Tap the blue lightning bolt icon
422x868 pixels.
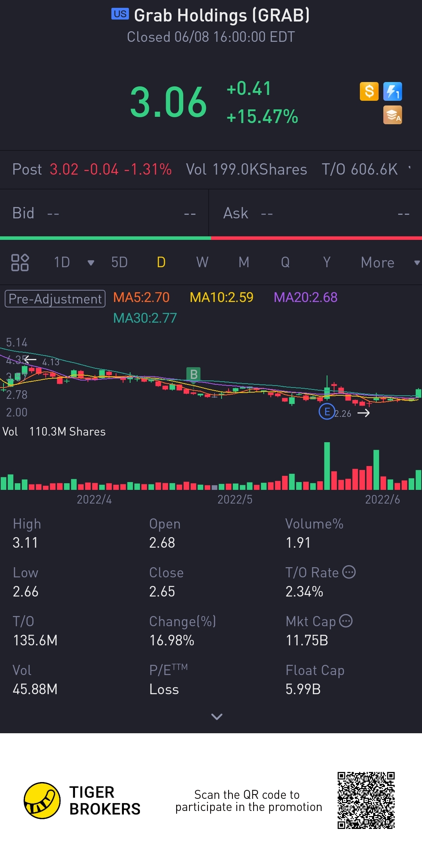tap(393, 92)
